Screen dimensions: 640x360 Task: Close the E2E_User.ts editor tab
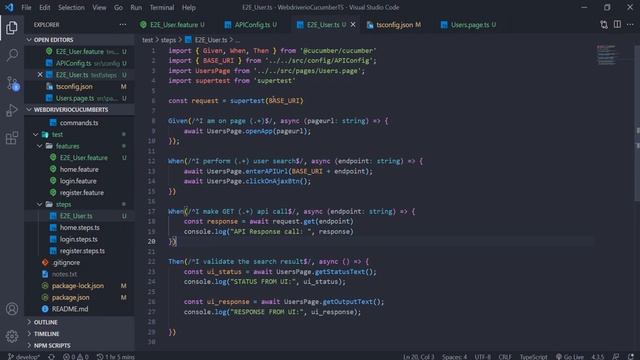pyautogui.click(x=353, y=24)
